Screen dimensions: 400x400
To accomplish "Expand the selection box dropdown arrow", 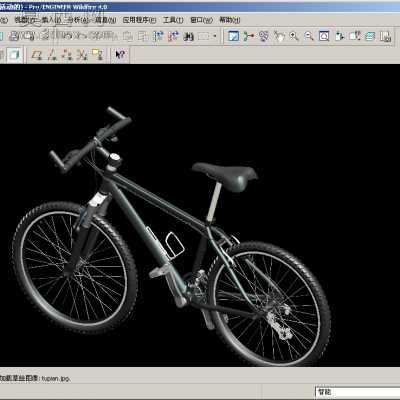I will pyautogui.click(x=215, y=36).
